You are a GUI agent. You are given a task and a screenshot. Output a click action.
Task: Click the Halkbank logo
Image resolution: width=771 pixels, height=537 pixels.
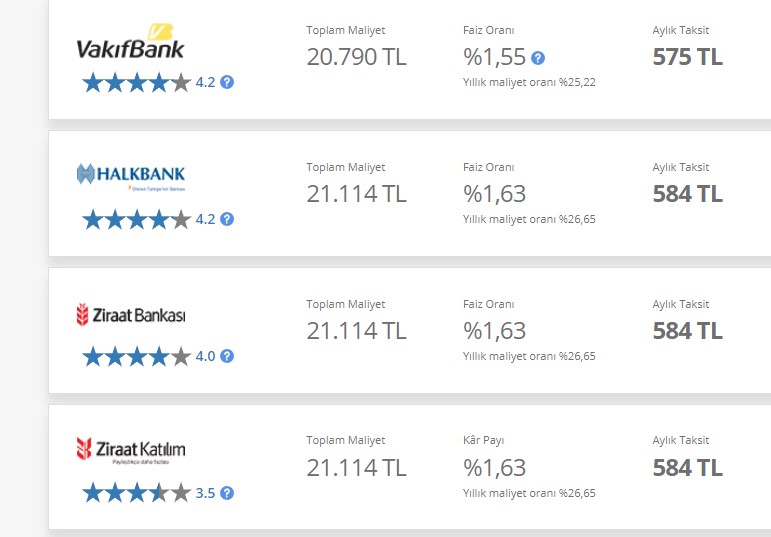pos(131,177)
